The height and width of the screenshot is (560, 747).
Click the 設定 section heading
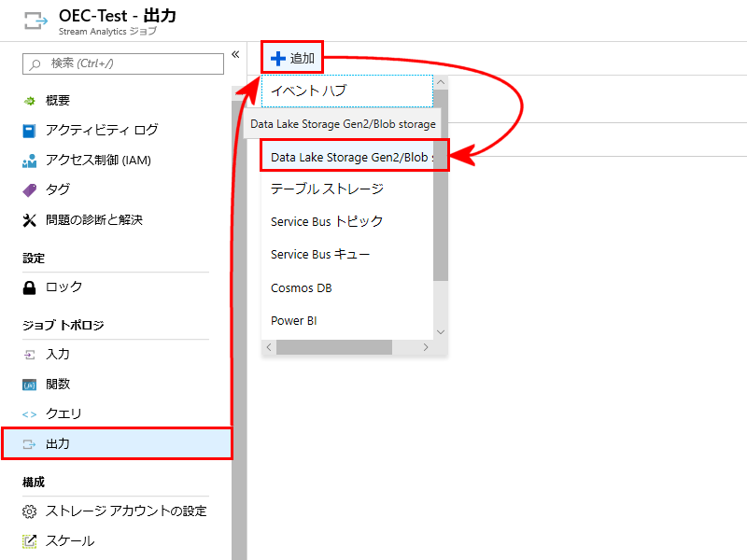coord(34,259)
